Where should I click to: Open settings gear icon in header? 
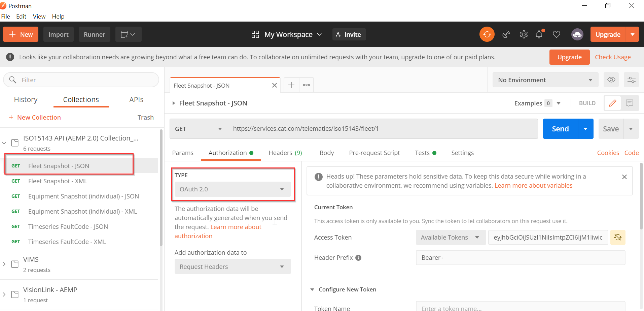pos(524,34)
